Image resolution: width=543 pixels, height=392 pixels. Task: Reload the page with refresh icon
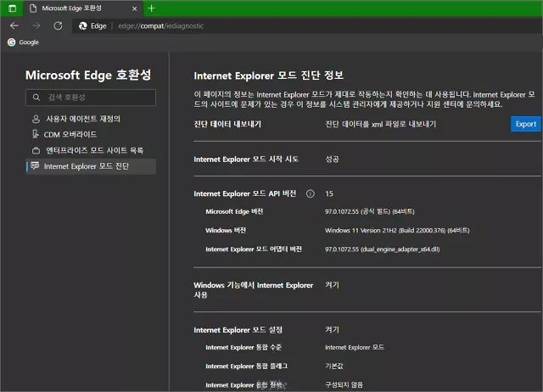[x=58, y=25]
